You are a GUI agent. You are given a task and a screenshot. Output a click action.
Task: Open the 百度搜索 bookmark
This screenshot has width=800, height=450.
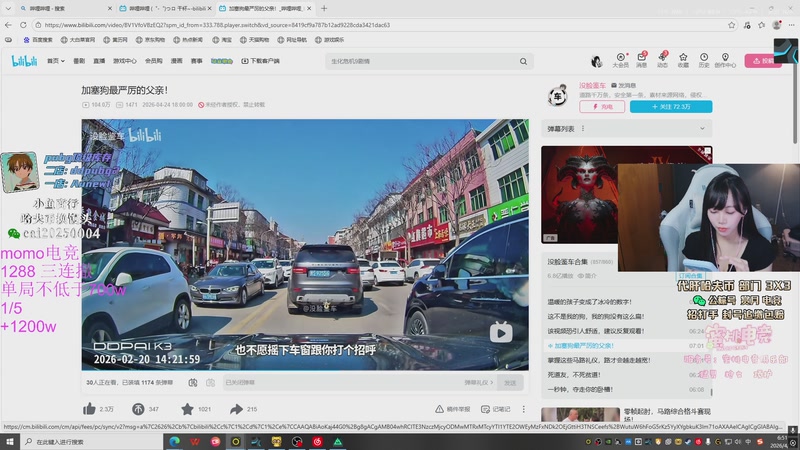[x=38, y=39]
